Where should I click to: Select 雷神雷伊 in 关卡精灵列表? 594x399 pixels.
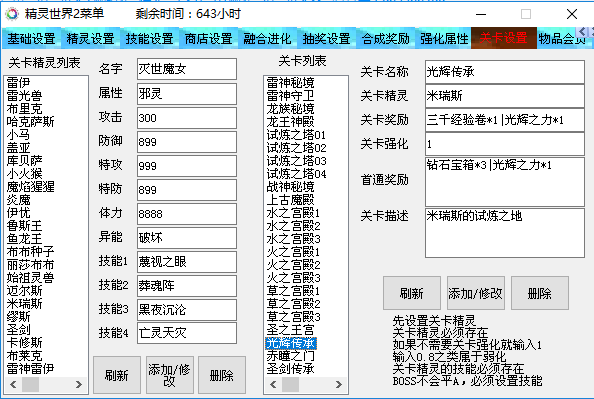(30, 368)
